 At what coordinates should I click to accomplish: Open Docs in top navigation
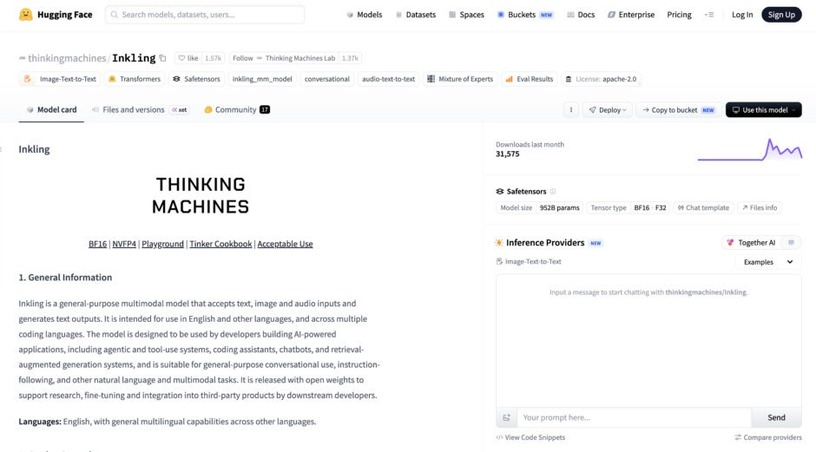581,15
